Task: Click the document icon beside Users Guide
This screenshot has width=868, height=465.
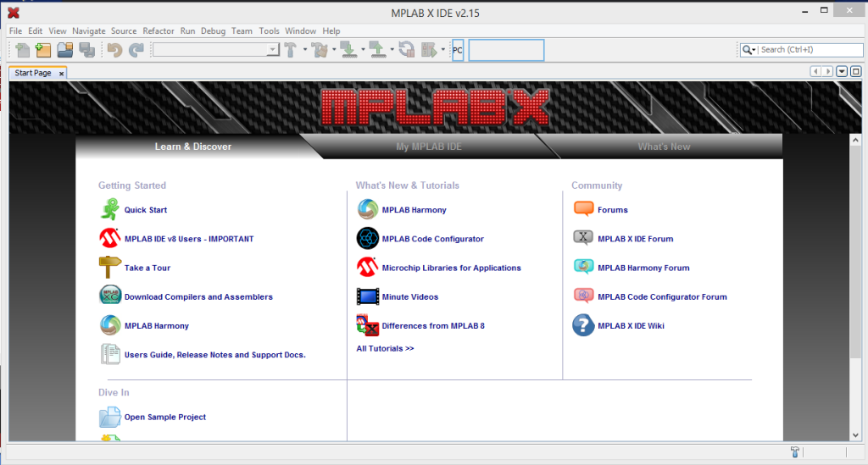Action: click(110, 354)
